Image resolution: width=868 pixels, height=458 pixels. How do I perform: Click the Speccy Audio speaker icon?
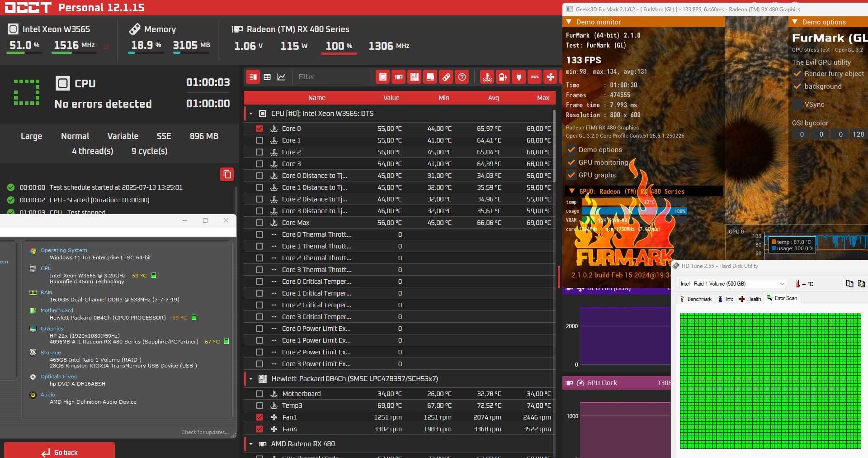(x=33, y=395)
